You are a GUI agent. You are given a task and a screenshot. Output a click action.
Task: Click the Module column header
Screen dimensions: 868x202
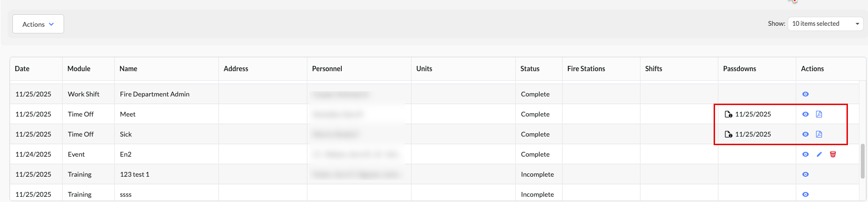point(79,69)
